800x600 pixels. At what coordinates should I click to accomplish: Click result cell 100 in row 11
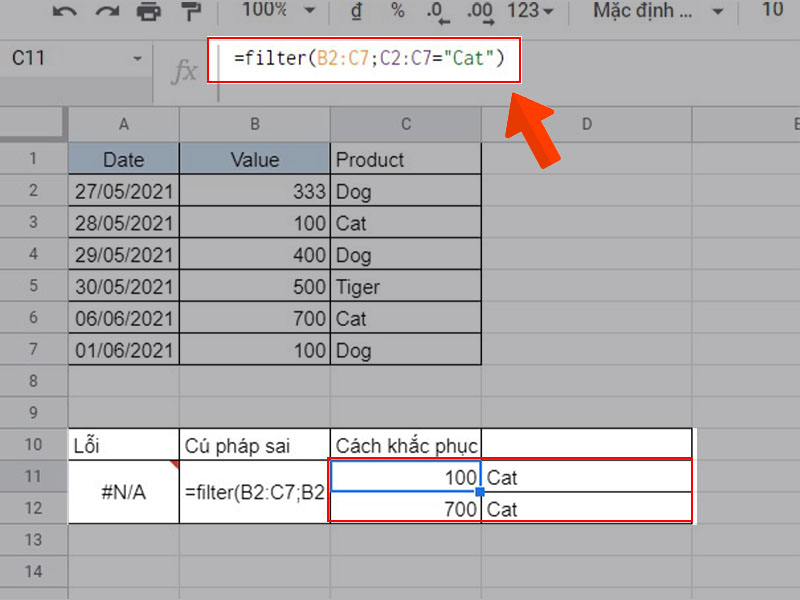point(406,477)
